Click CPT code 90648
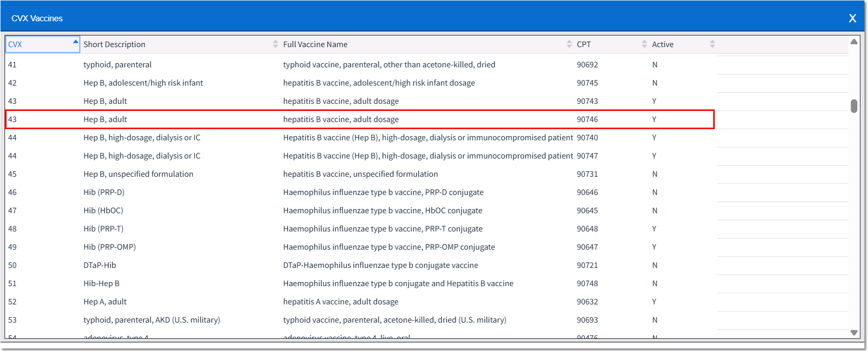 coord(587,228)
